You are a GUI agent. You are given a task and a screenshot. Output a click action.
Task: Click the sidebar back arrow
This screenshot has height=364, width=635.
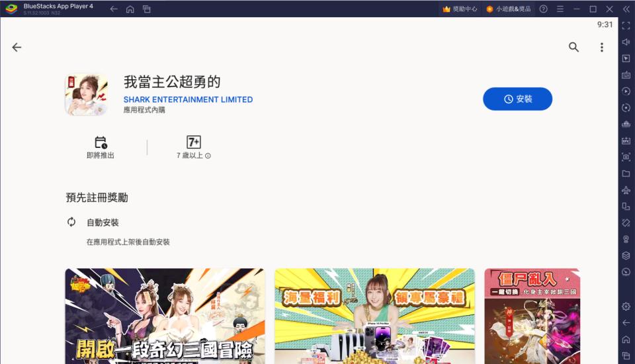[626, 322]
